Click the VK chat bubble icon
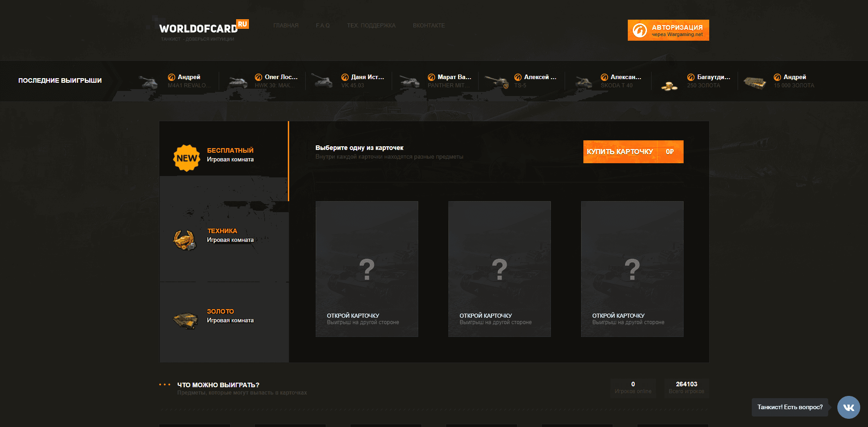The image size is (868, 427). pos(848,407)
